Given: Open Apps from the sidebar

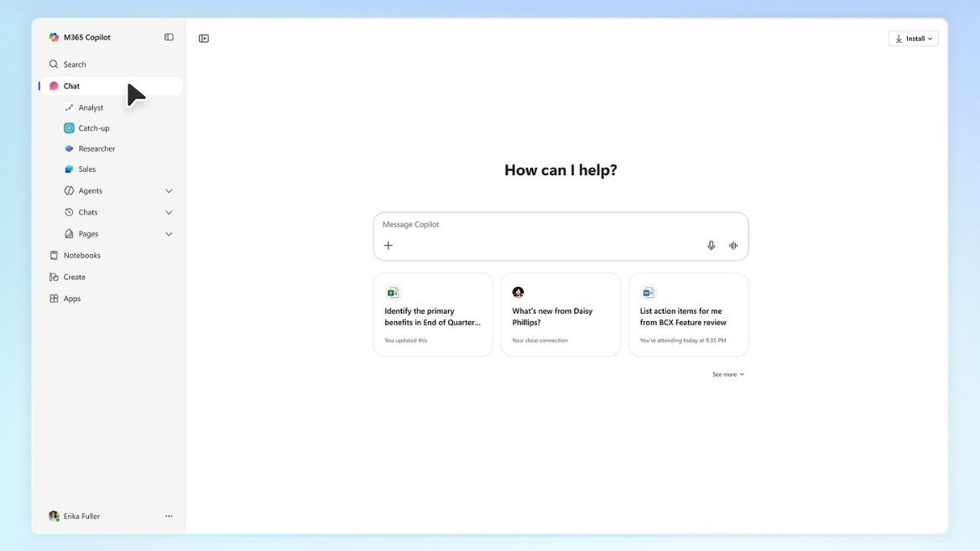Looking at the screenshot, I should click(x=72, y=299).
